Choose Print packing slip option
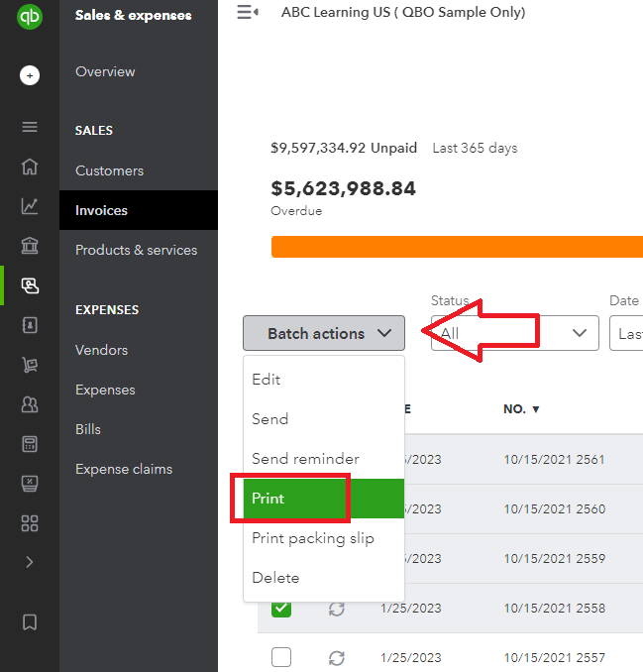 click(324, 538)
